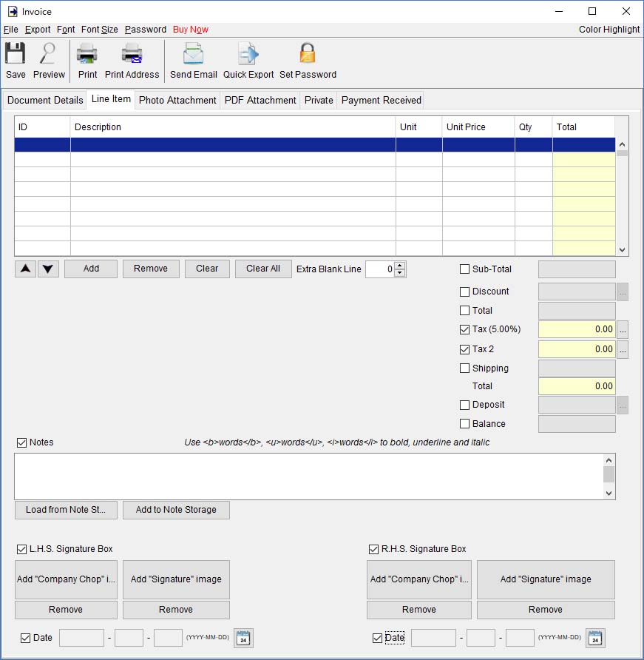Toggle the left Date checkbox
This screenshot has height=660, width=644.
25,638
